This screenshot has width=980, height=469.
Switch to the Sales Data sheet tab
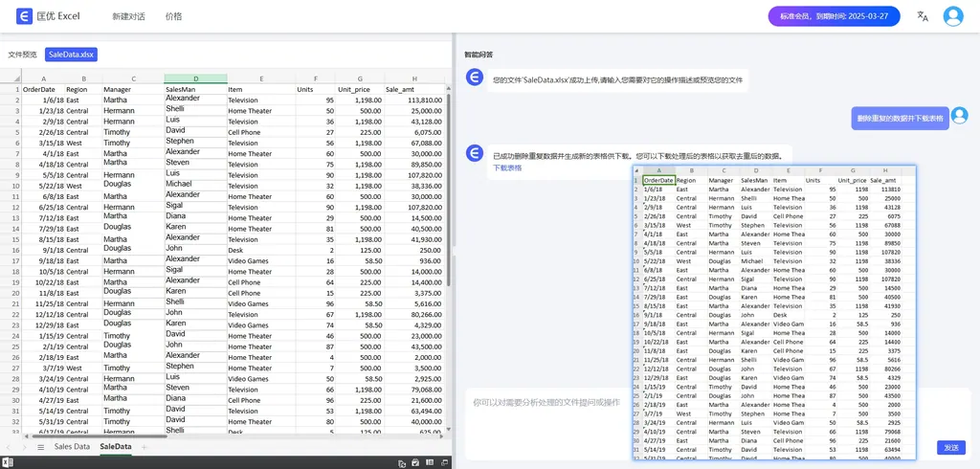click(72, 447)
